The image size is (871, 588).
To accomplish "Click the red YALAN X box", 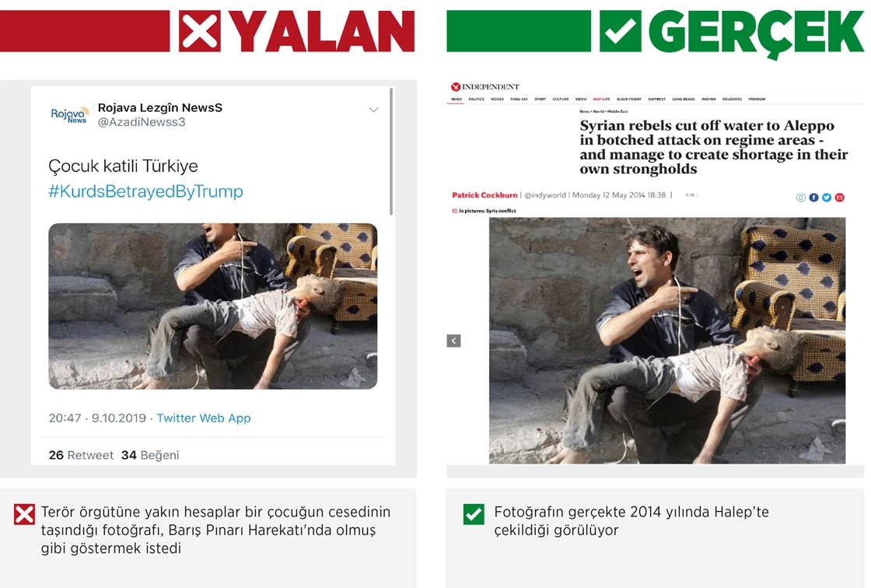I will pos(199,31).
